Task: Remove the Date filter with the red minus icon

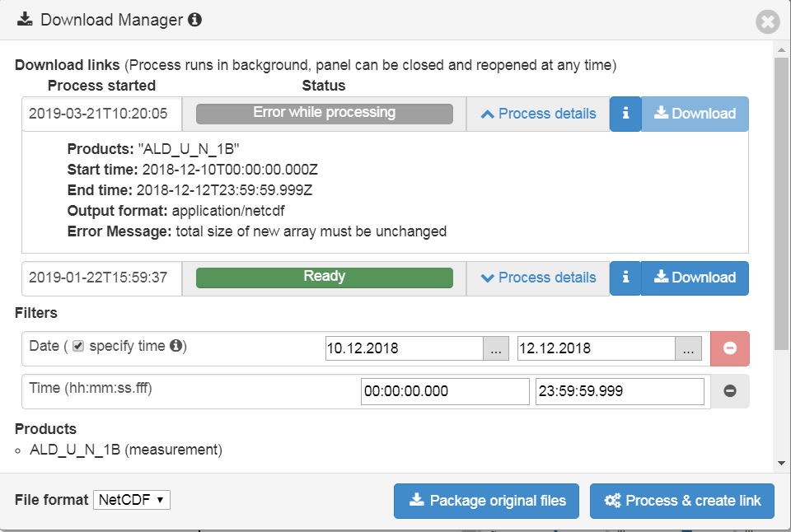Action: click(x=729, y=348)
